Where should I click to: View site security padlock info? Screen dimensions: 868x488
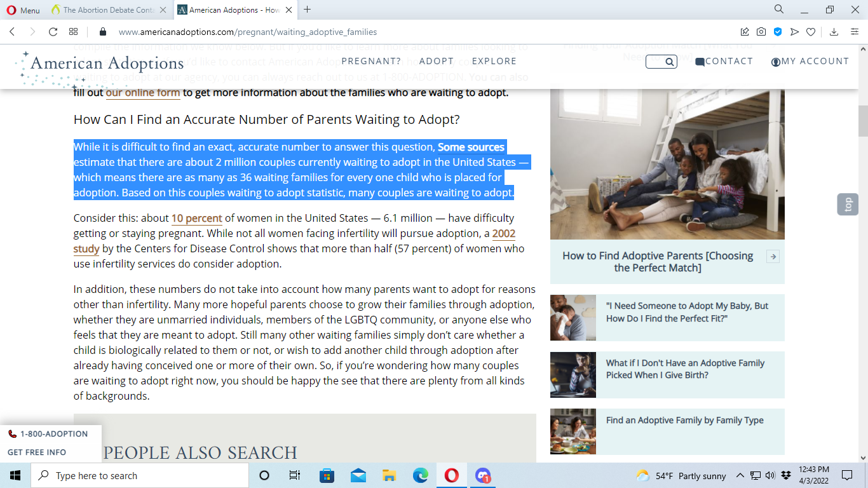(104, 32)
